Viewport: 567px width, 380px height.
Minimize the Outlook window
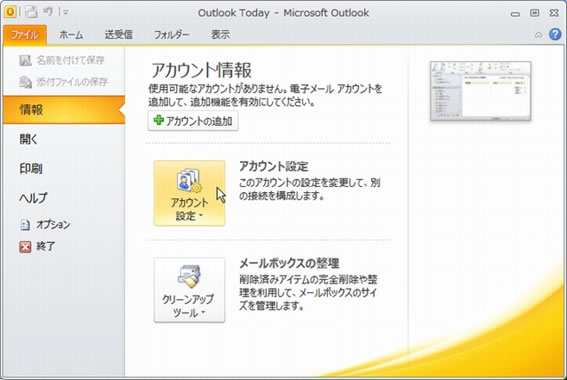point(515,14)
